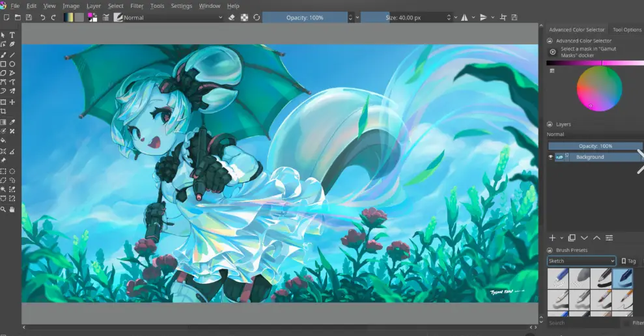Open the Settings menu
The image size is (644, 336).
click(x=181, y=6)
